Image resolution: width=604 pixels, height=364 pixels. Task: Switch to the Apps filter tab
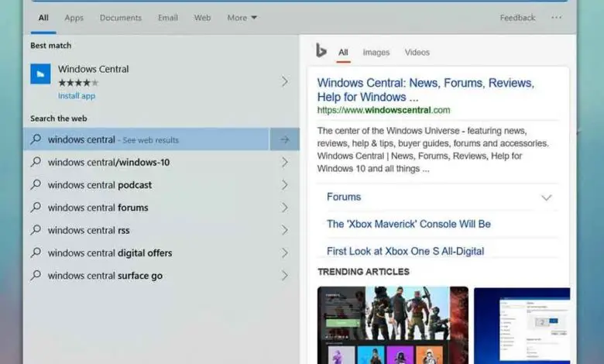[x=74, y=18]
